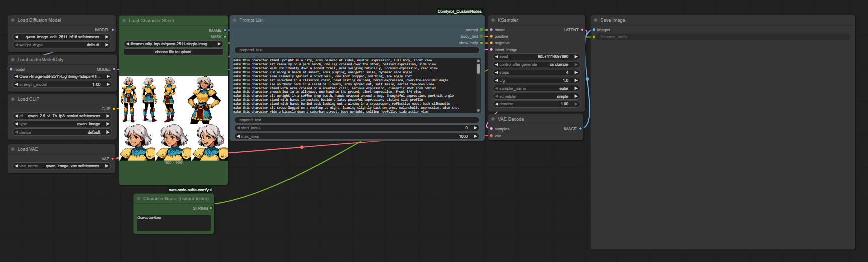
Task: Click the CharacterName text box
Action: pos(173,223)
